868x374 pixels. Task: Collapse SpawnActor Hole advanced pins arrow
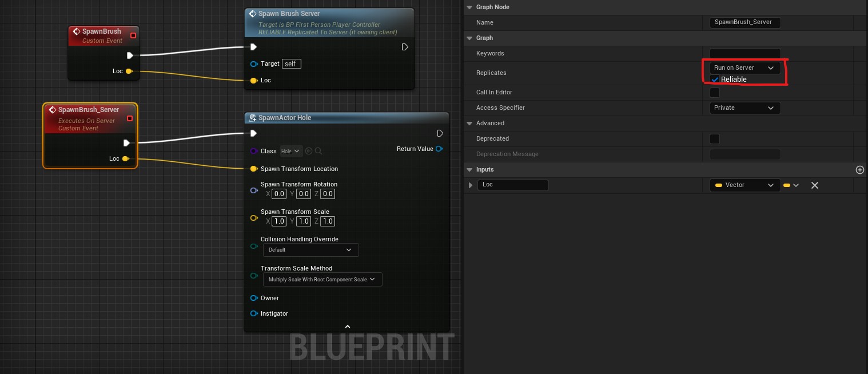[x=347, y=327]
